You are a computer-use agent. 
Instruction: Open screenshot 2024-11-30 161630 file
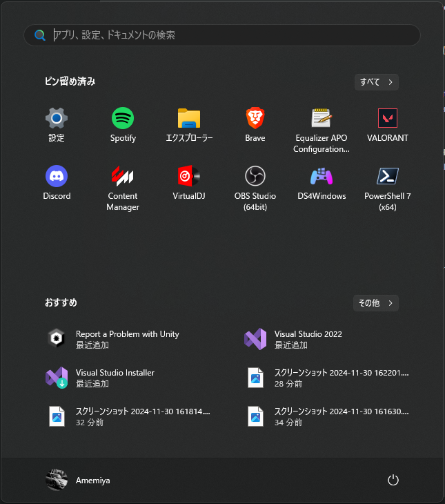pyautogui.click(x=329, y=416)
